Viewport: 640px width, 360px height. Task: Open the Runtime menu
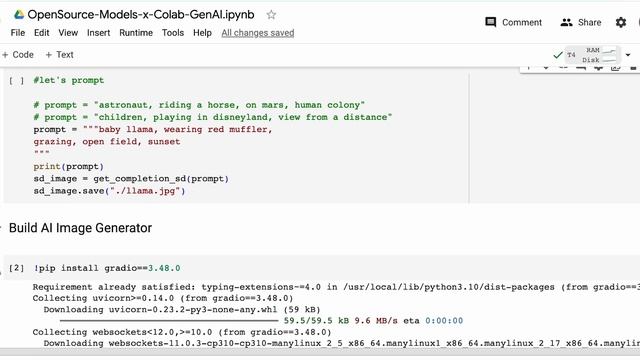[x=136, y=33]
